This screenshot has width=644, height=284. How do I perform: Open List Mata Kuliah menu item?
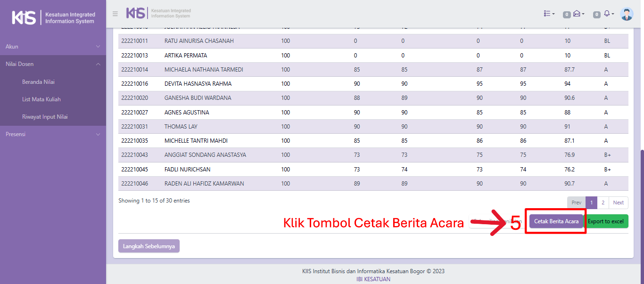41,99
